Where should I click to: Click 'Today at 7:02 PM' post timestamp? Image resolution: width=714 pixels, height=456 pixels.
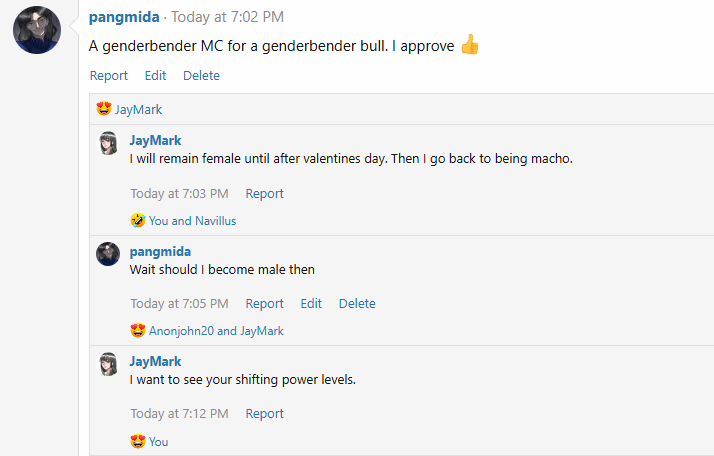tap(228, 17)
